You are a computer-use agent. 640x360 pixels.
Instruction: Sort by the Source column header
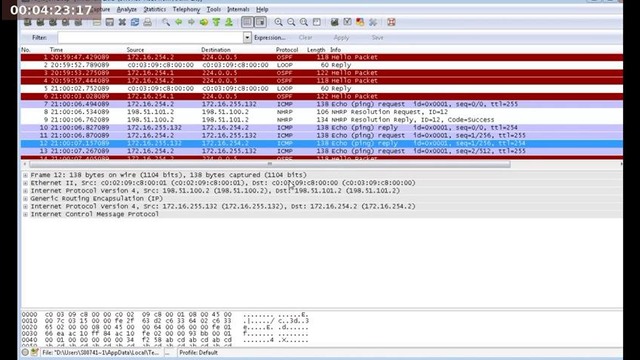click(x=135, y=50)
